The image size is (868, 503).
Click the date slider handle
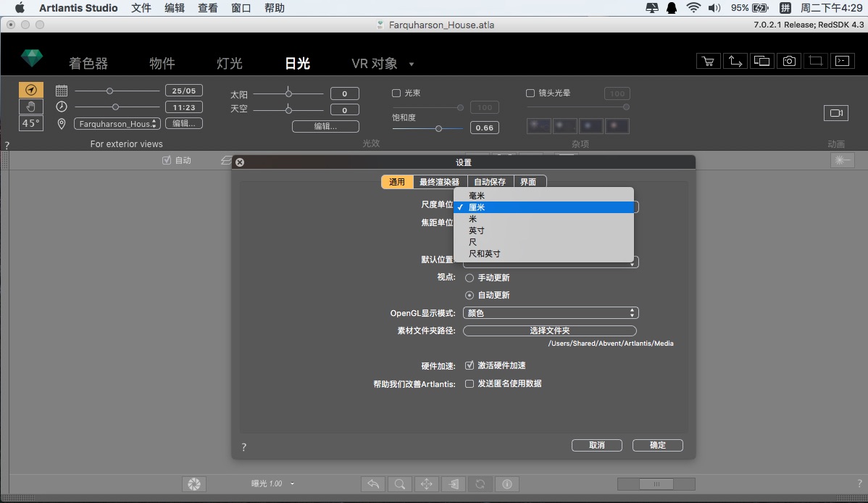109,91
